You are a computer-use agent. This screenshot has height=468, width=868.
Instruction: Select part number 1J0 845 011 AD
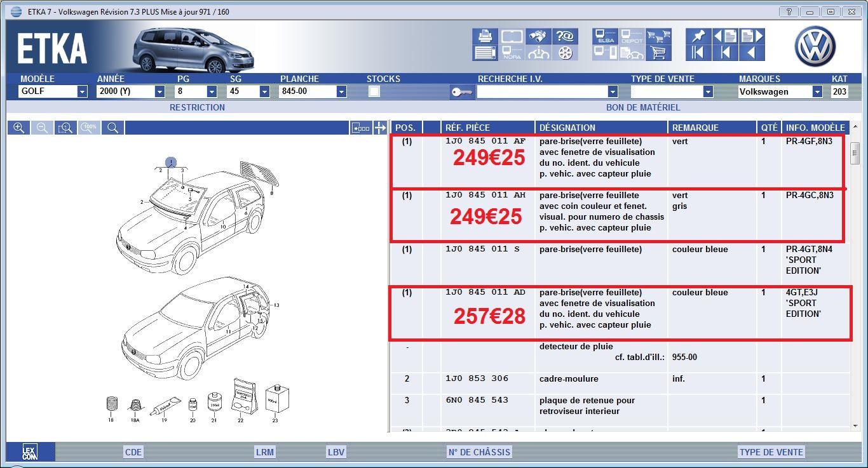[x=485, y=292]
